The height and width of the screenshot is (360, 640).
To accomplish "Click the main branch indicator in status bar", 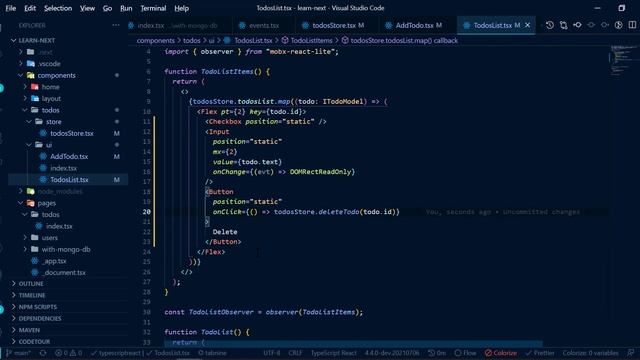I will pyautogui.click(x=19, y=353).
